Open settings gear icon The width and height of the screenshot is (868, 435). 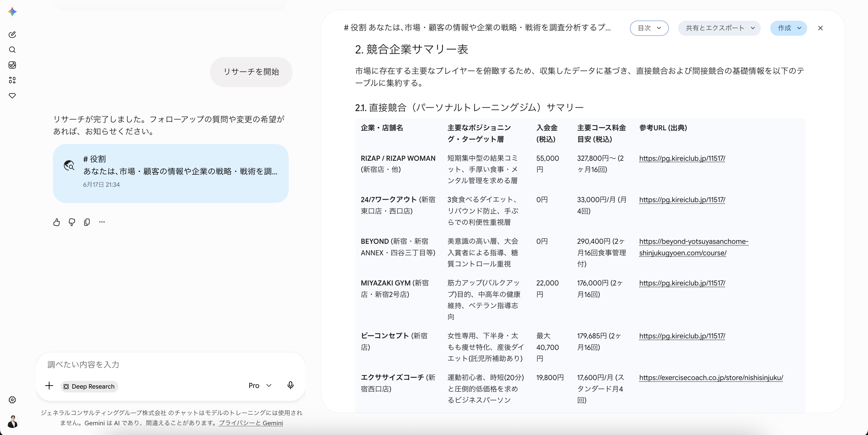pos(12,400)
